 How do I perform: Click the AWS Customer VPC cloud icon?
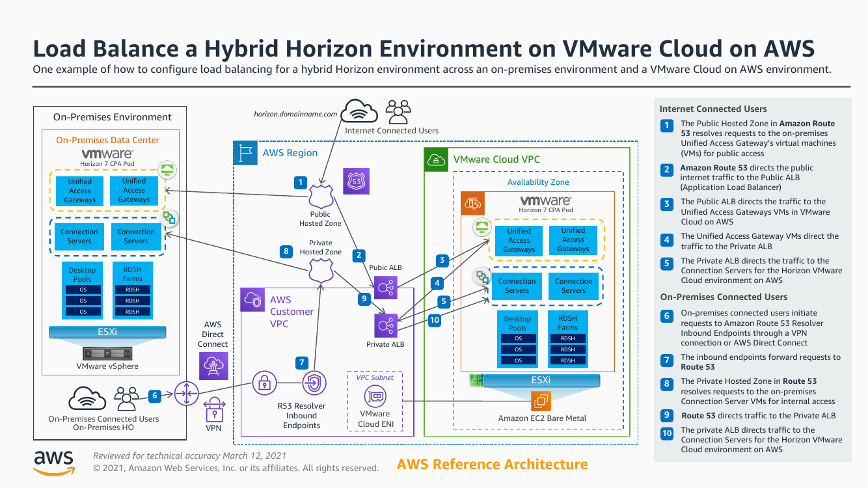252,300
